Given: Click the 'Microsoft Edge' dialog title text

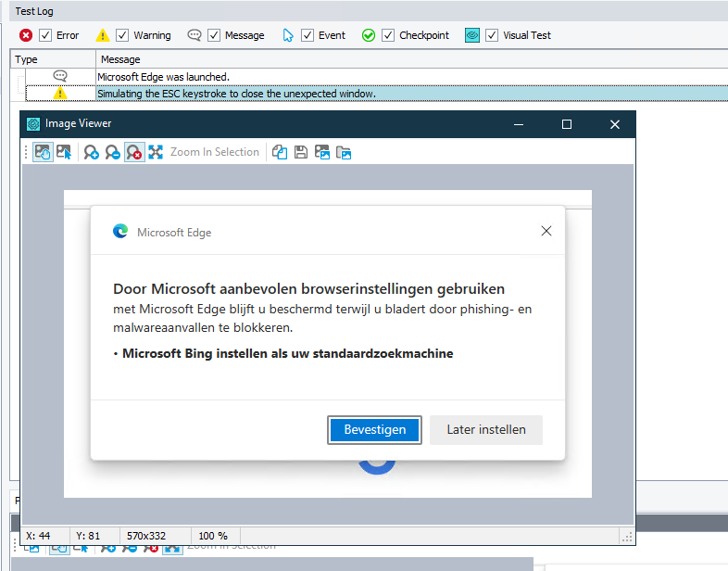Looking at the screenshot, I should (x=174, y=233).
